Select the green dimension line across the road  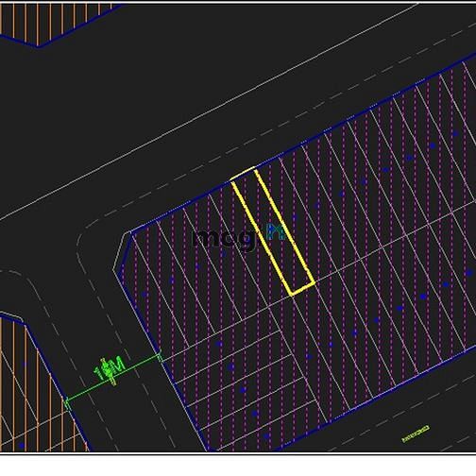pos(113,379)
